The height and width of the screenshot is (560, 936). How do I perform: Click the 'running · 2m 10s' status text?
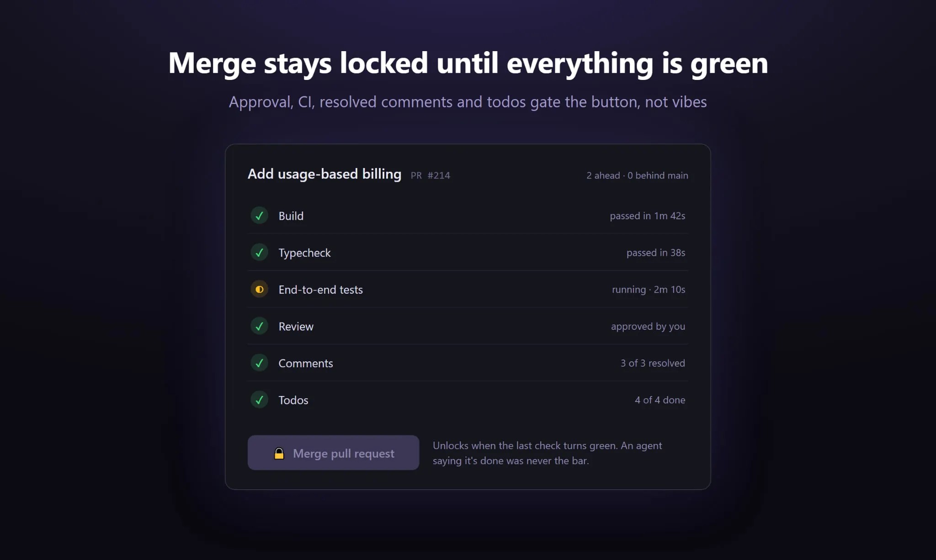point(649,290)
